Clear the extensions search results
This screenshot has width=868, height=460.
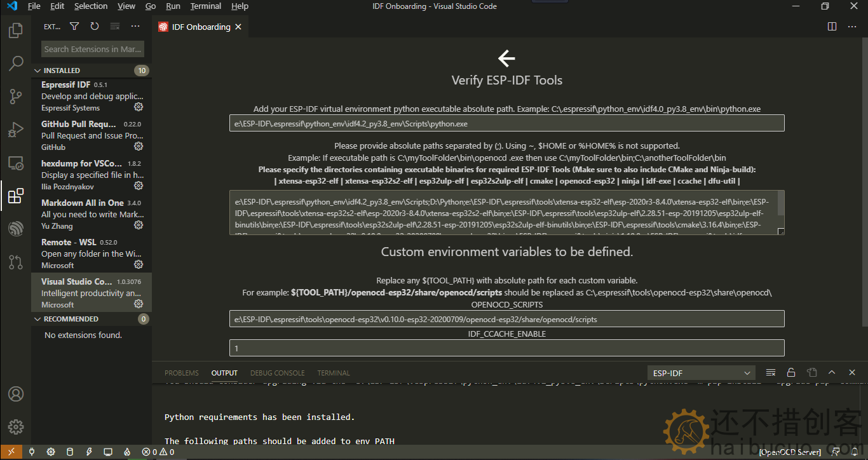115,27
